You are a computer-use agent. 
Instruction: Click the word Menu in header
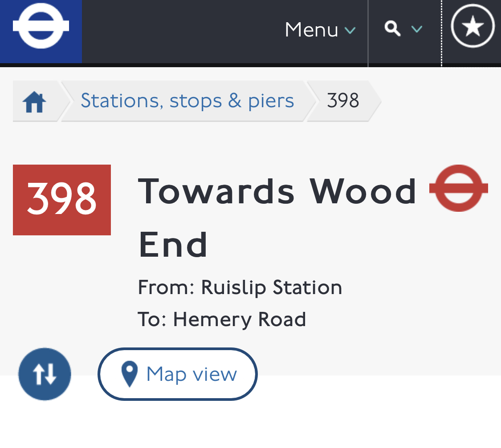point(311,30)
